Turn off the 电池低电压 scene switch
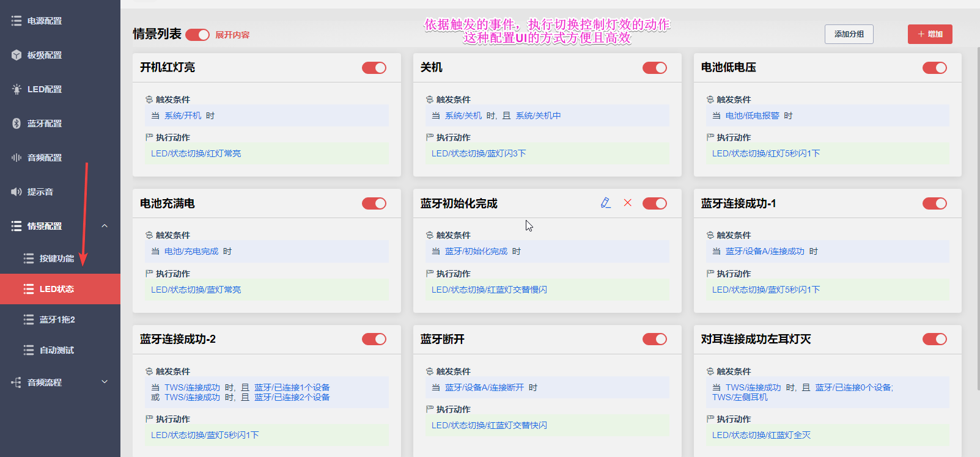980x457 pixels. pyautogui.click(x=935, y=68)
